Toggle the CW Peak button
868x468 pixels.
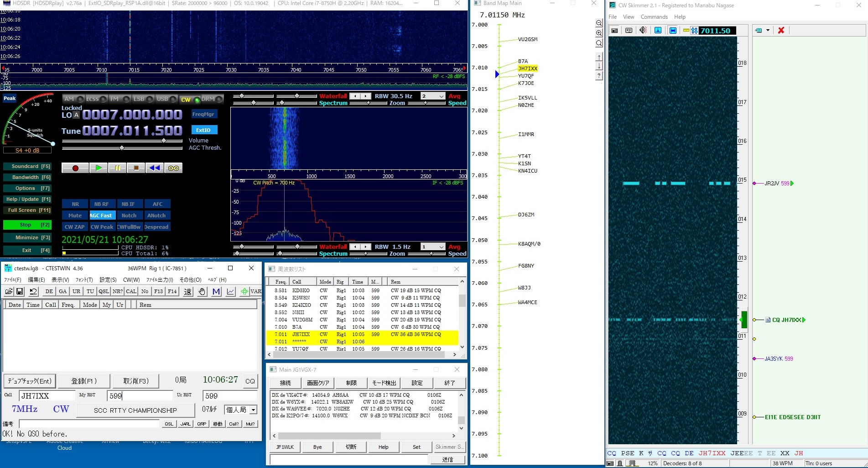coord(102,227)
